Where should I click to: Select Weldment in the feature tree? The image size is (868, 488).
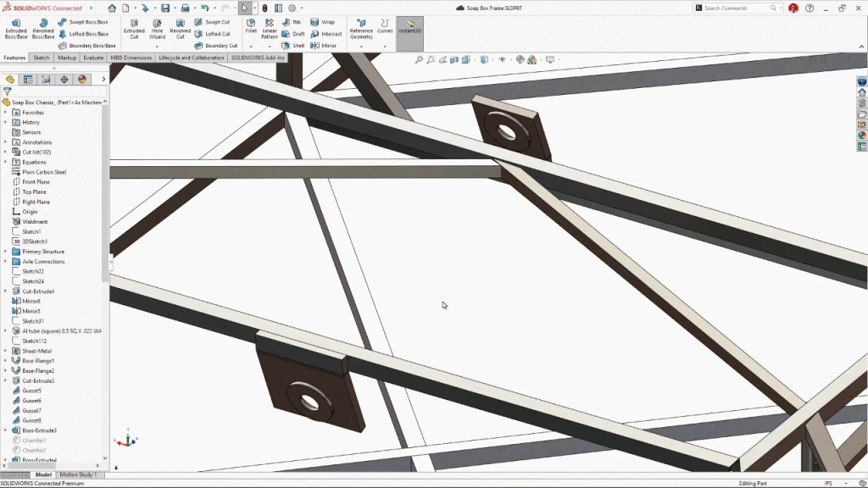35,222
